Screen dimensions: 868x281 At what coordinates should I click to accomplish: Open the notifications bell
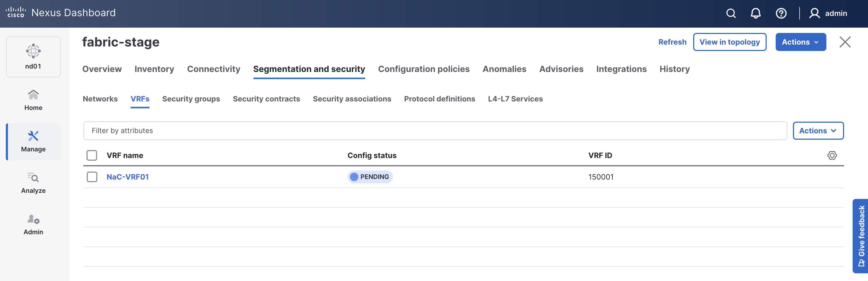click(x=756, y=14)
